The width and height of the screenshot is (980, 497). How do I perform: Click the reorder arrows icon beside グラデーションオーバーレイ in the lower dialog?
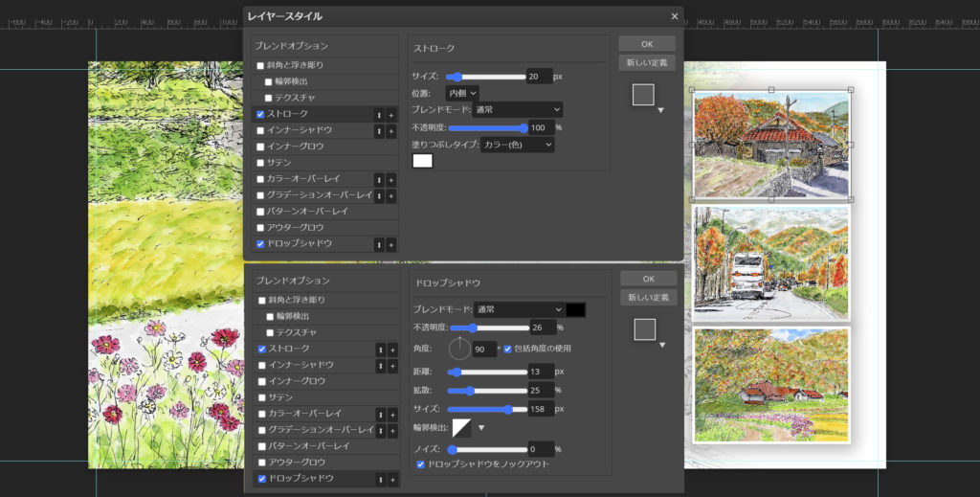click(380, 430)
